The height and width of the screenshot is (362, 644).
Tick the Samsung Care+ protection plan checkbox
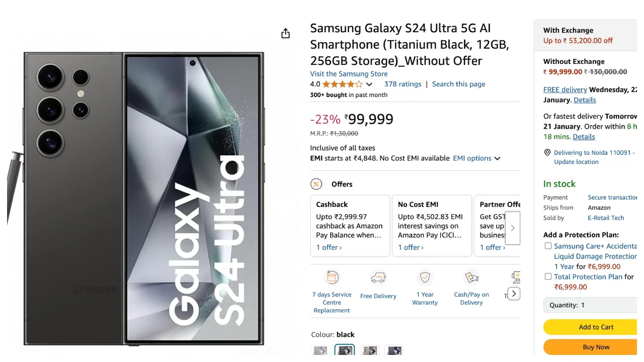pos(548,246)
